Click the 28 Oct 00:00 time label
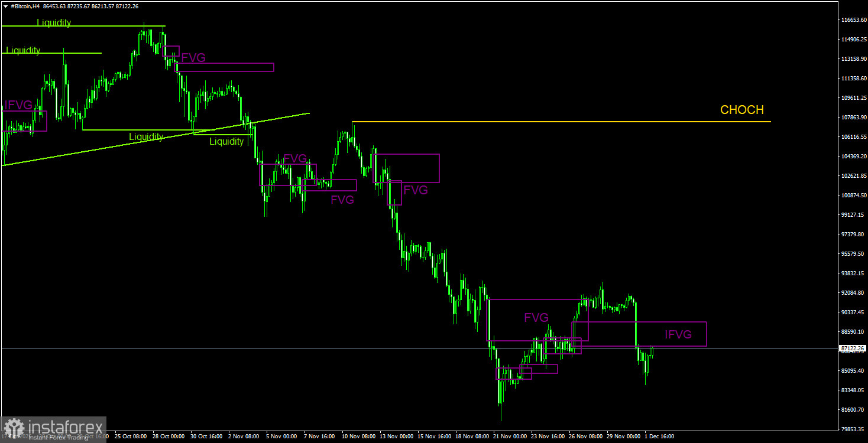 pos(169,437)
